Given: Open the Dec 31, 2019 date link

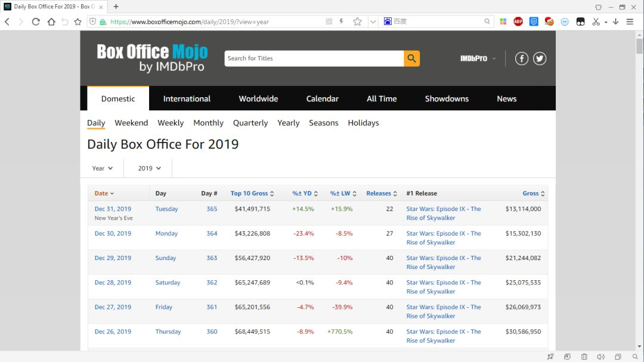Looking at the screenshot, I should [113, 209].
